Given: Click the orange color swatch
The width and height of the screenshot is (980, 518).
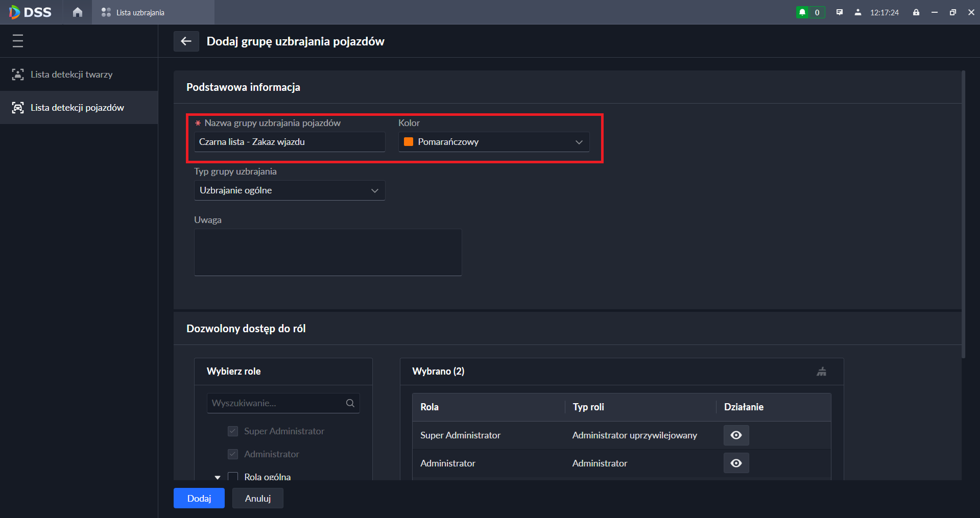Looking at the screenshot, I should click(x=409, y=142).
